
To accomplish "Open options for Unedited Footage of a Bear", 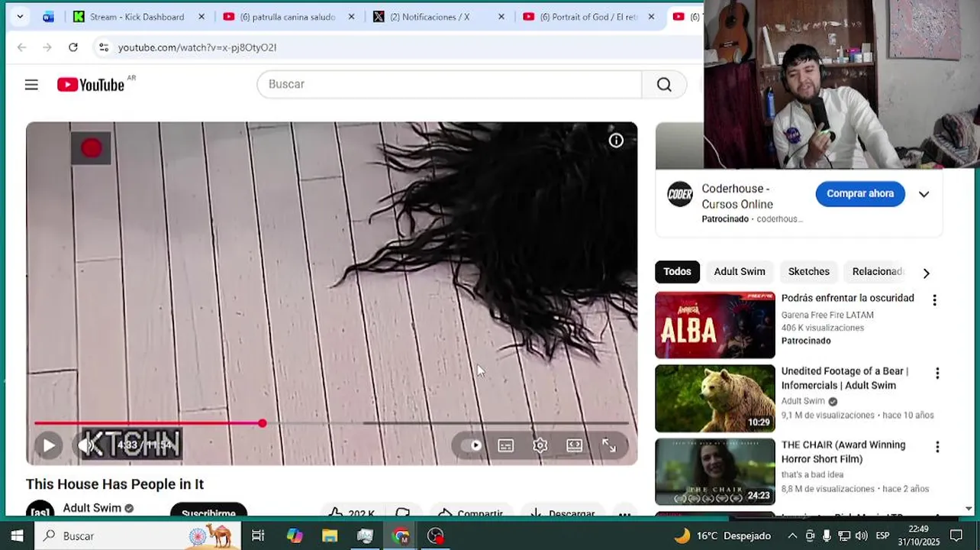I will click(x=937, y=374).
